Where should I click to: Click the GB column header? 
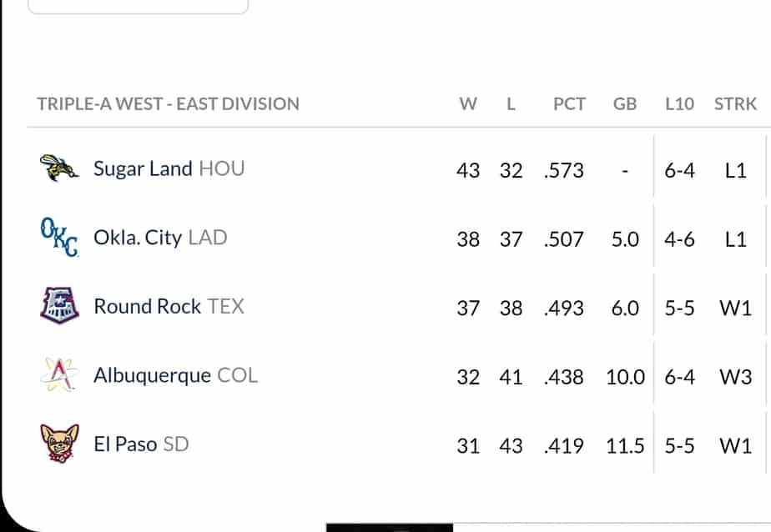tap(625, 103)
